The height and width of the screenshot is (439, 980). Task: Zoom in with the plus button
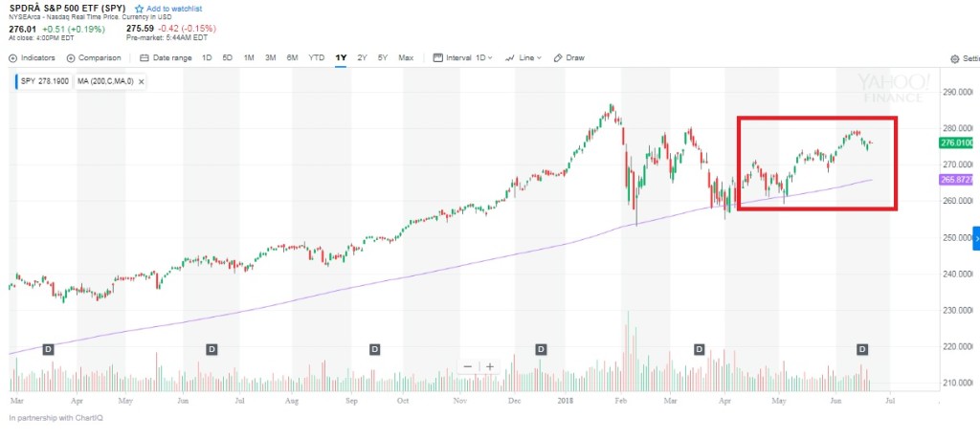tap(490, 365)
